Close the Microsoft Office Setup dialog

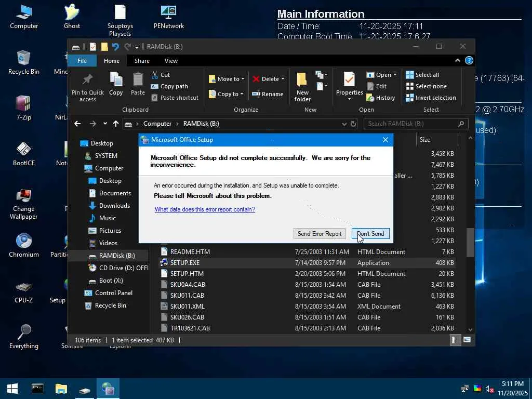(385, 140)
